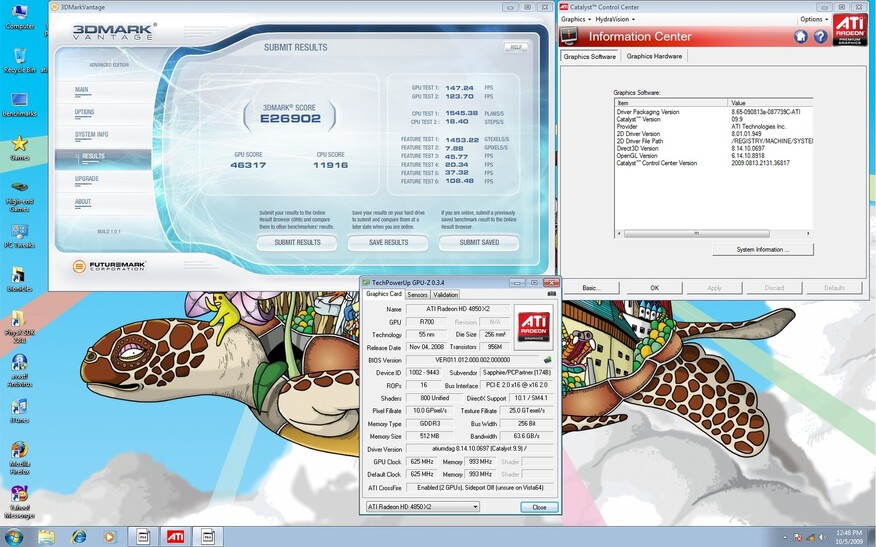Open Windows Explorer from the taskbar

click(x=46, y=537)
